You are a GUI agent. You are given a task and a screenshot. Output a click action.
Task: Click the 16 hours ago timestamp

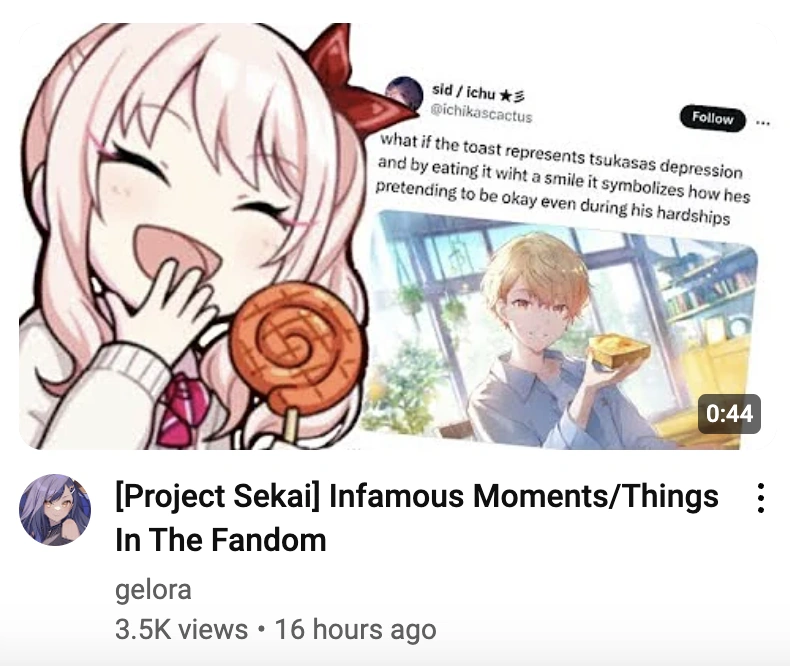pos(355,629)
